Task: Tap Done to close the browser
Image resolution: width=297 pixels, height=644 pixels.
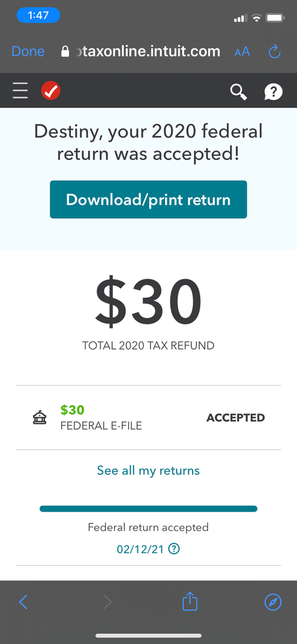Action: 28,52
